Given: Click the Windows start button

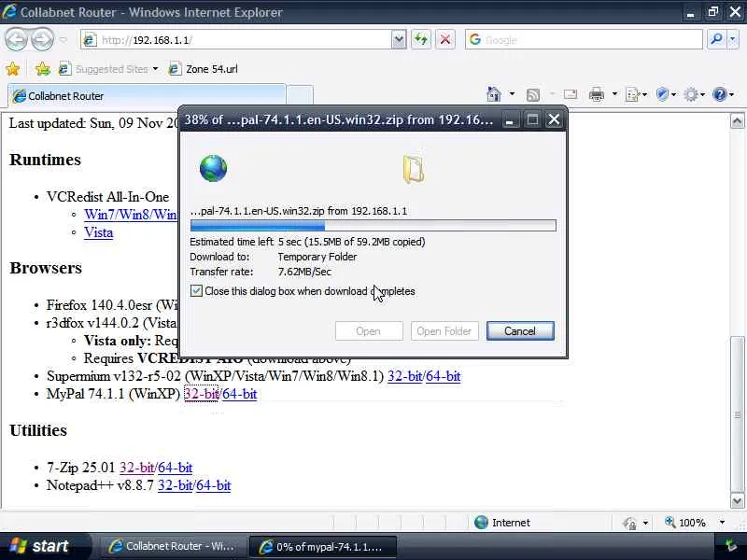Looking at the screenshot, I should point(43,546).
